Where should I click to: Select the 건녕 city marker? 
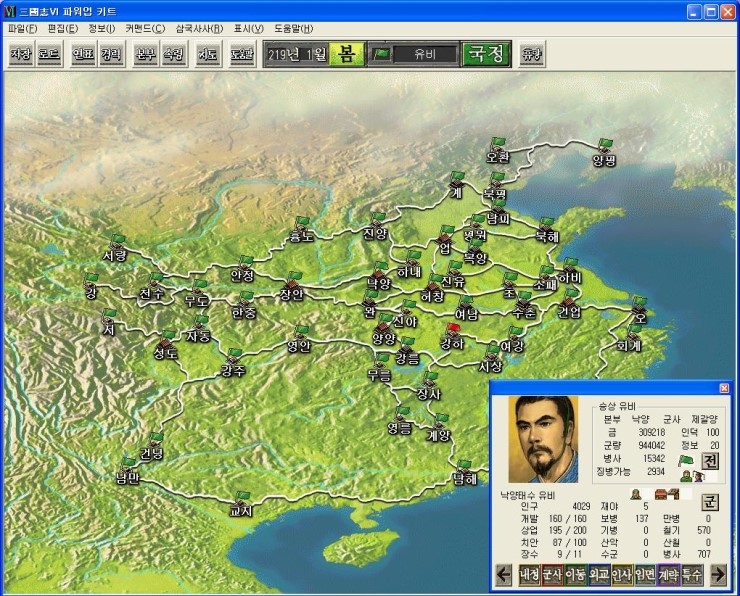151,447
